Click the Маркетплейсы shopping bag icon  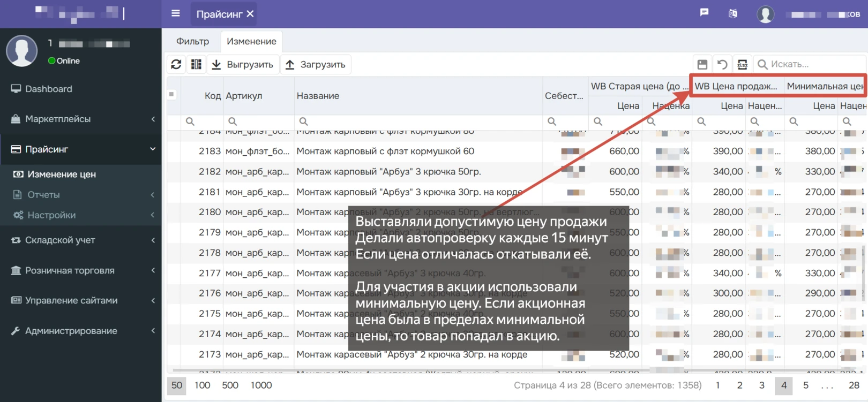pyautogui.click(x=16, y=119)
